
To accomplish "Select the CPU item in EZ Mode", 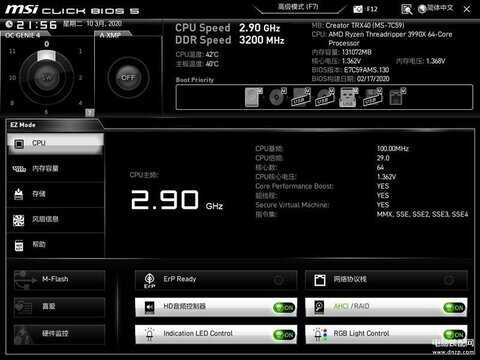I will pyautogui.click(x=55, y=143).
